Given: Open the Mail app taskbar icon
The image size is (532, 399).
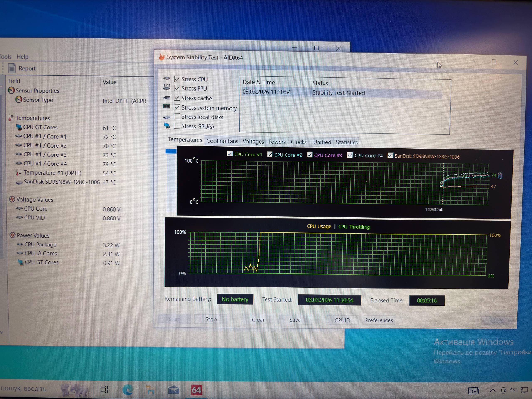Looking at the screenshot, I should [173, 390].
